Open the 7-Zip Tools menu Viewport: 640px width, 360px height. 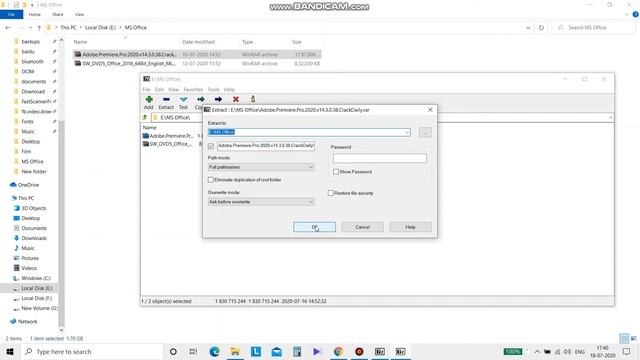(x=213, y=89)
